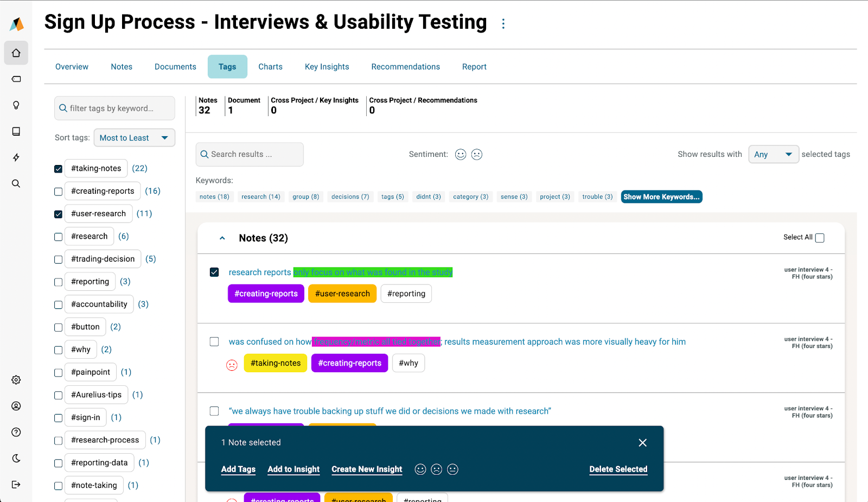Click the filter tags by keyword field

pos(115,109)
